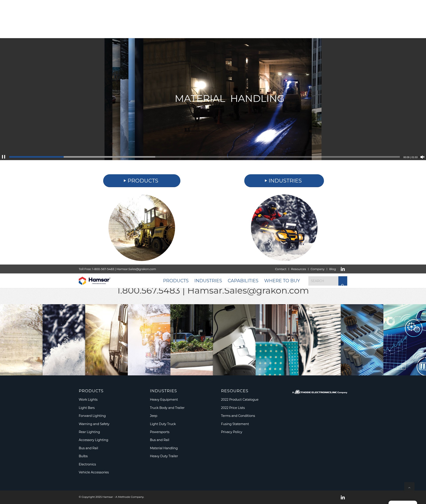Click the blue INDUSTRIES pill button
This screenshot has width=426, height=504.
[284, 180]
